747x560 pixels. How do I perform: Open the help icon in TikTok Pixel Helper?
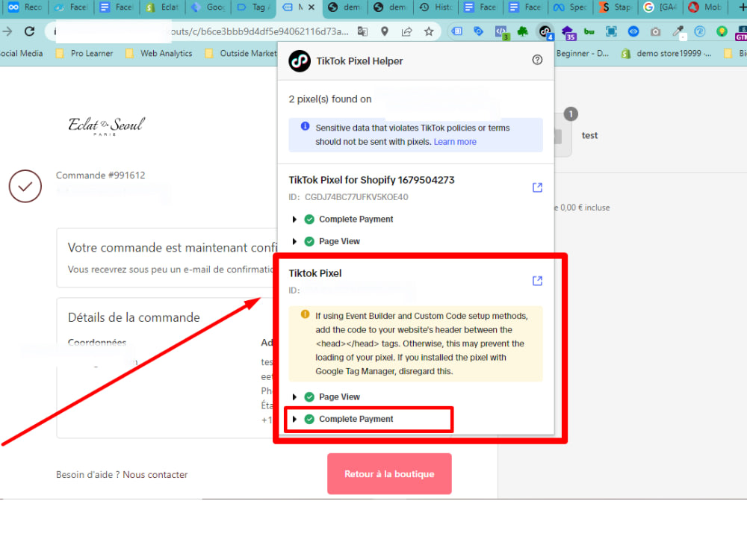(x=537, y=60)
